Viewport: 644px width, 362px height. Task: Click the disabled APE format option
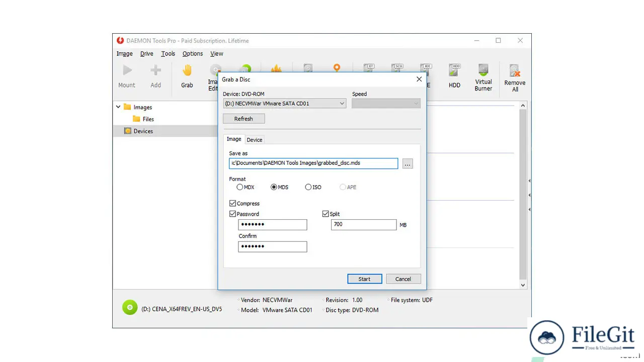(x=343, y=187)
